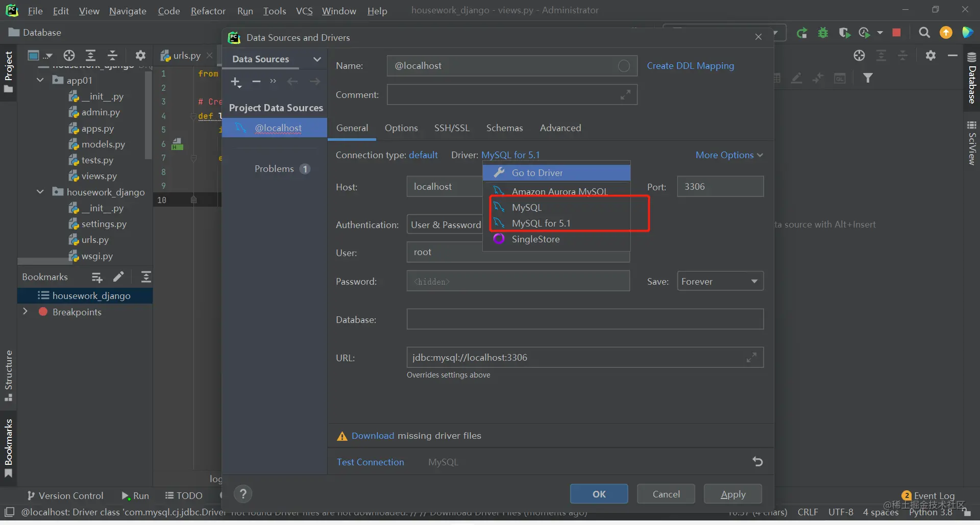Viewport: 980px width, 525px height.
Task: Click the more chevrons in Data Sources toolbar
Action: pos(273,82)
